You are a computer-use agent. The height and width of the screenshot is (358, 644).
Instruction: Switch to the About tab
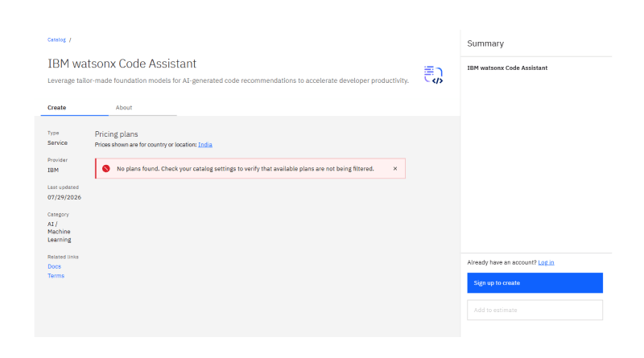pos(142,108)
